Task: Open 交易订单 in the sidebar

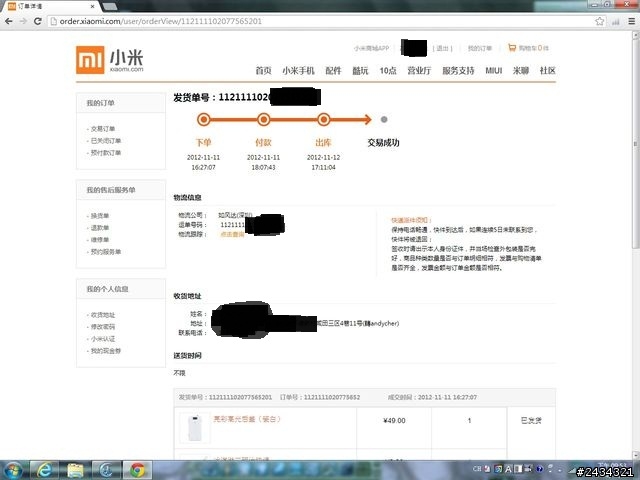Action: point(102,129)
